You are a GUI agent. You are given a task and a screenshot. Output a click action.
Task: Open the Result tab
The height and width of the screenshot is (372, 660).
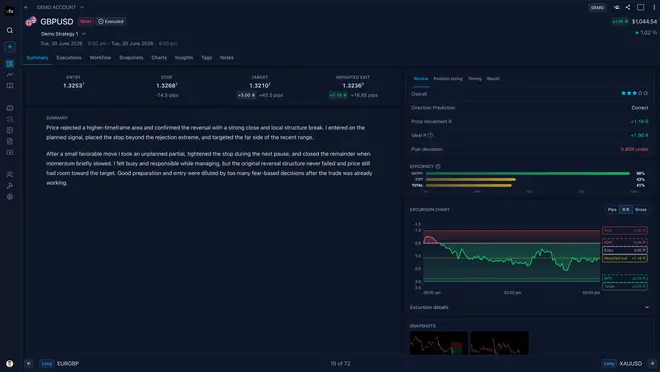tap(493, 79)
